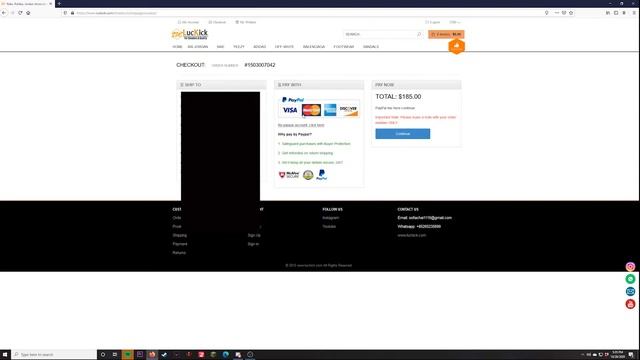The width and height of the screenshot is (640, 360).
Task: Click the round gold seal badge
Action: coord(308,175)
